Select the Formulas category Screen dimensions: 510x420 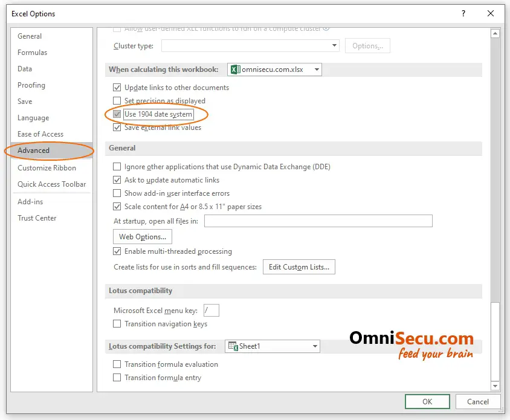click(x=51, y=53)
